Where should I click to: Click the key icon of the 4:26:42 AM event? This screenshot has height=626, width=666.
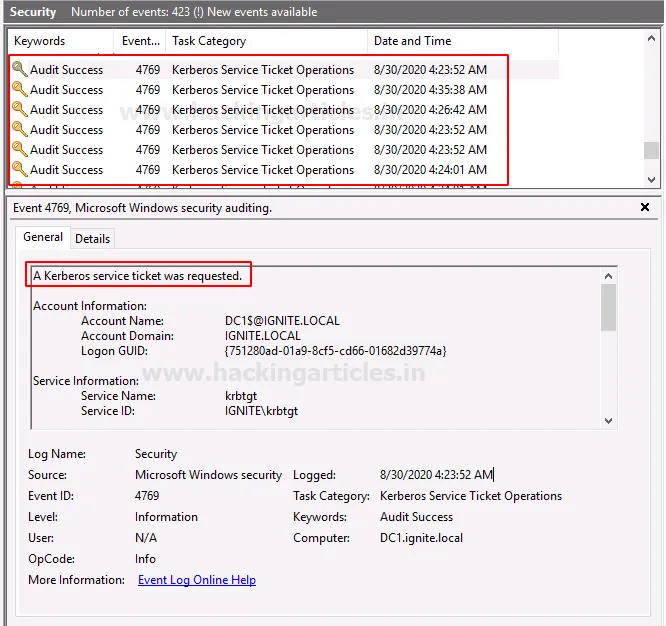[20, 110]
